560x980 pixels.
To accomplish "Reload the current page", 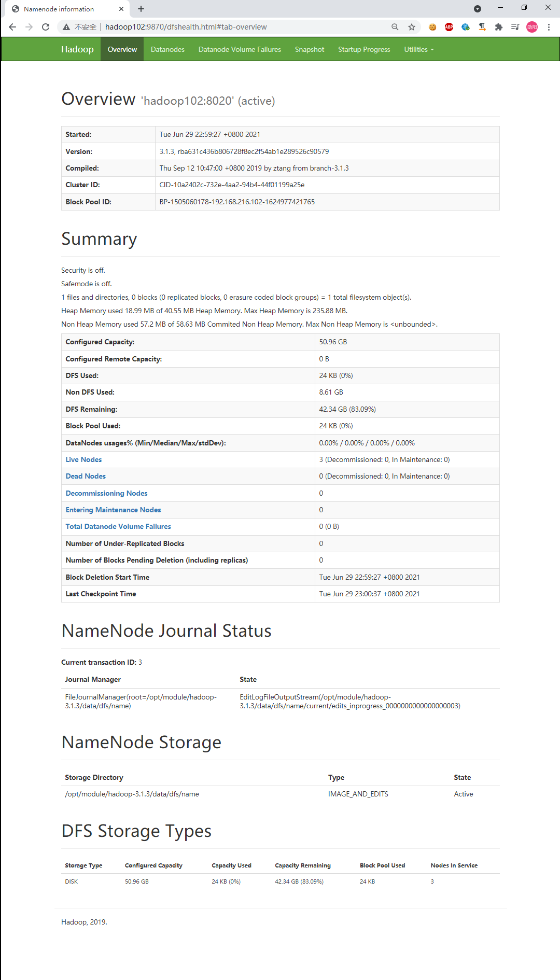I will 46,27.
